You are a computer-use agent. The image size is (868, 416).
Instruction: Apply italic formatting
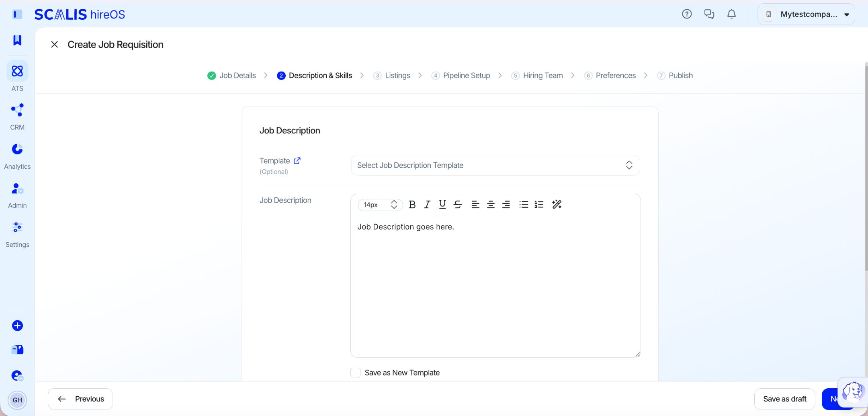[x=427, y=205]
